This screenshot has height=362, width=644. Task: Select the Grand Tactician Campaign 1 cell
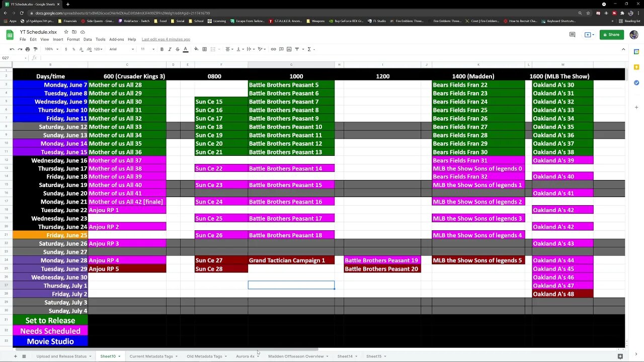pyautogui.click(x=291, y=260)
